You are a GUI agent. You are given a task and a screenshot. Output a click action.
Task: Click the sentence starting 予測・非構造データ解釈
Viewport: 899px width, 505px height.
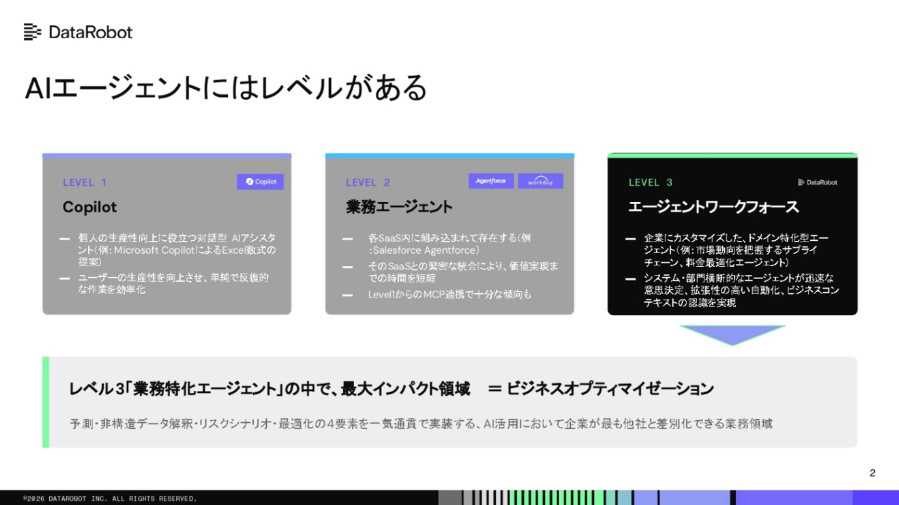(421, 424)
